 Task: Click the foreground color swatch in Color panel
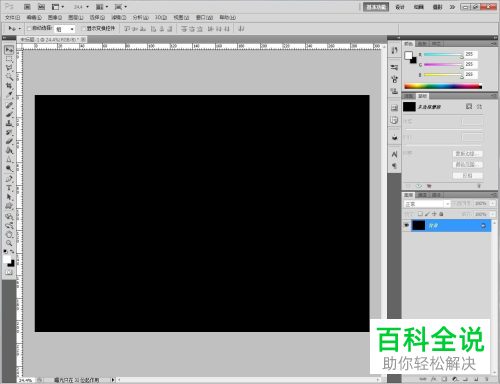pyautogui.click(x=408, y=55)
